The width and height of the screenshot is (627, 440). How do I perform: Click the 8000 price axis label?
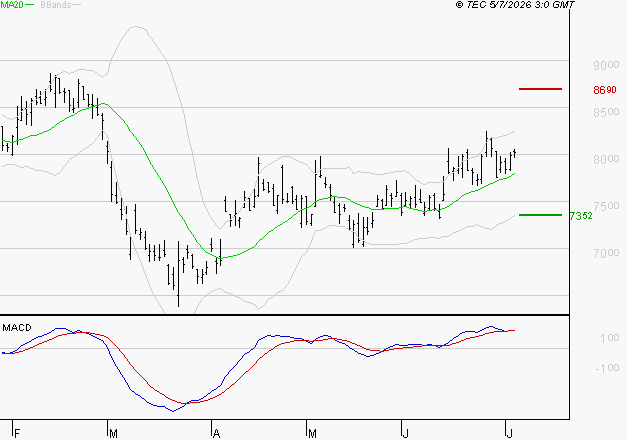[x=606, y=159]
